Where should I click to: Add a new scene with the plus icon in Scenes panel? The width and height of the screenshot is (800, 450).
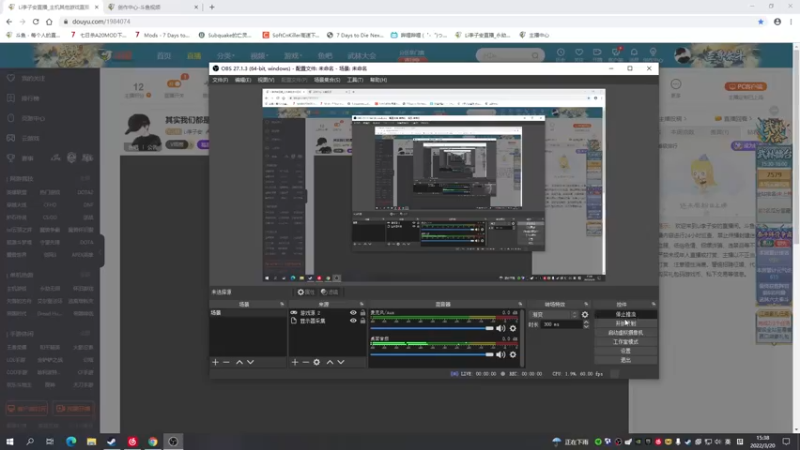coord(215,362)
